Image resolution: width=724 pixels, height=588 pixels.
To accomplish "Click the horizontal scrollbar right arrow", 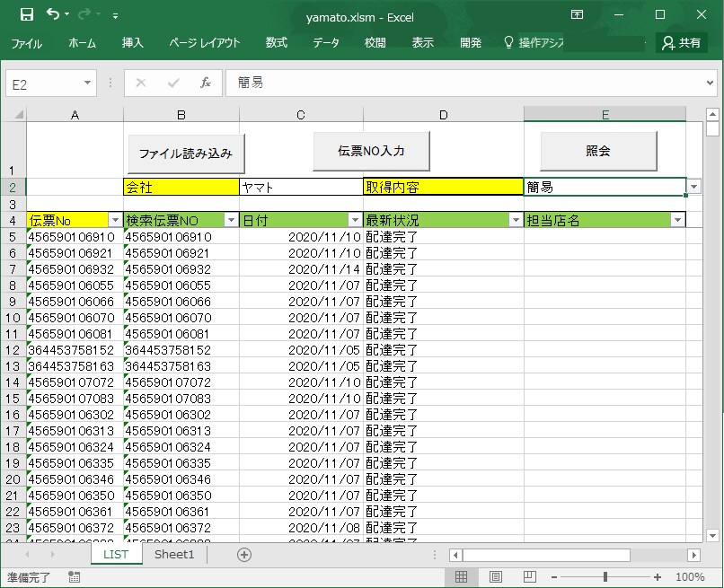I will point(693,555).
